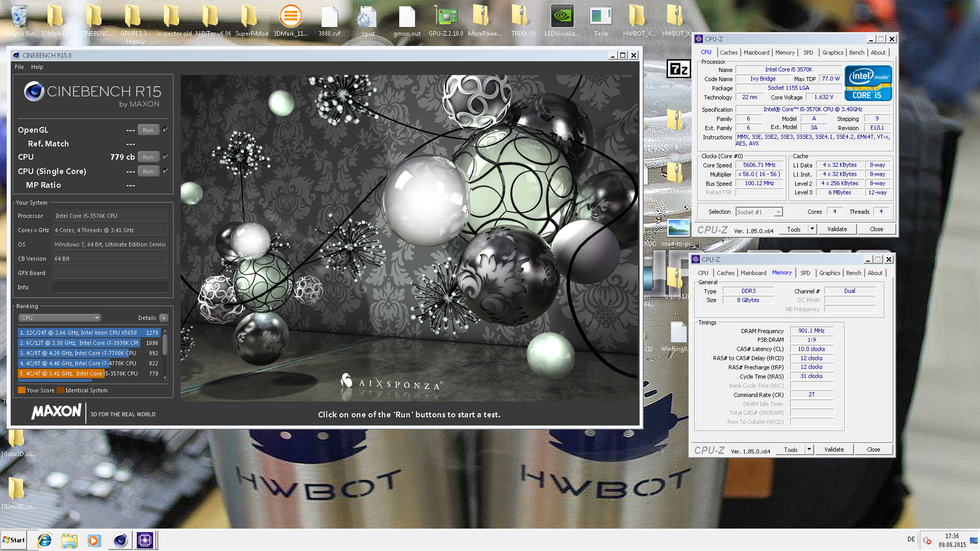Screen dimensions: 980x551
Task: Open the Bench tab in top CPU-Z
Action: pos(856,53)
